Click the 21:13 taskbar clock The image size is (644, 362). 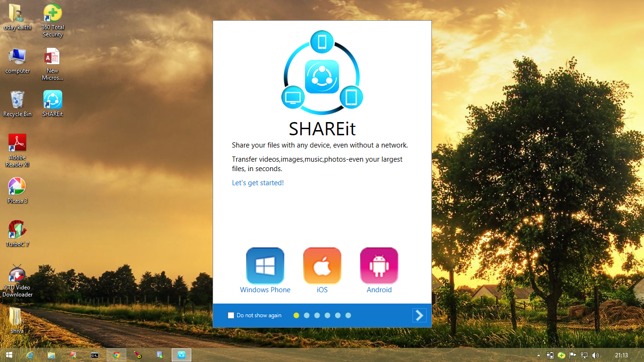(621, 355)
